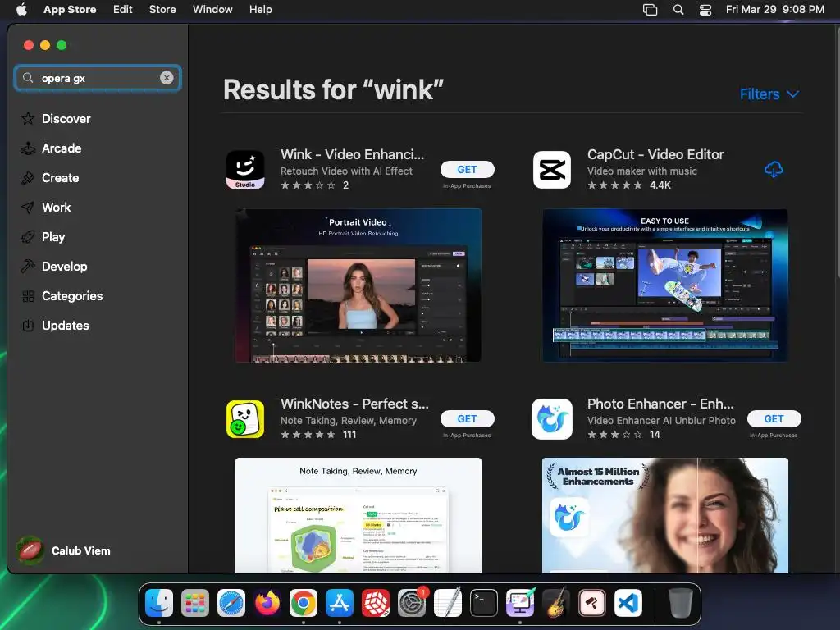Click the Work paper plane icon
Screen dimensions: 840x630
point(28,207)
